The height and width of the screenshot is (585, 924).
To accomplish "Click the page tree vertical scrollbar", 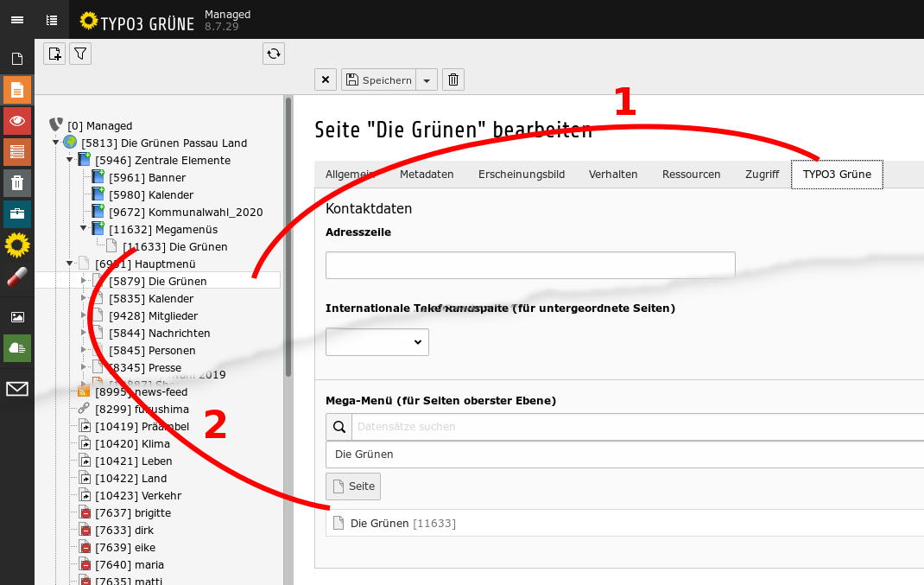I will coord(288,237).
